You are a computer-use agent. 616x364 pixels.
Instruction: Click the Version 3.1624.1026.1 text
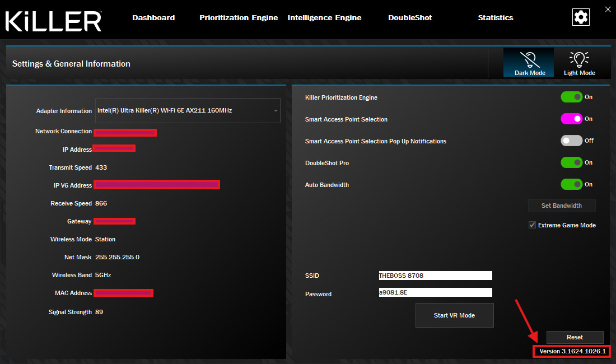[x=572, y=351]
